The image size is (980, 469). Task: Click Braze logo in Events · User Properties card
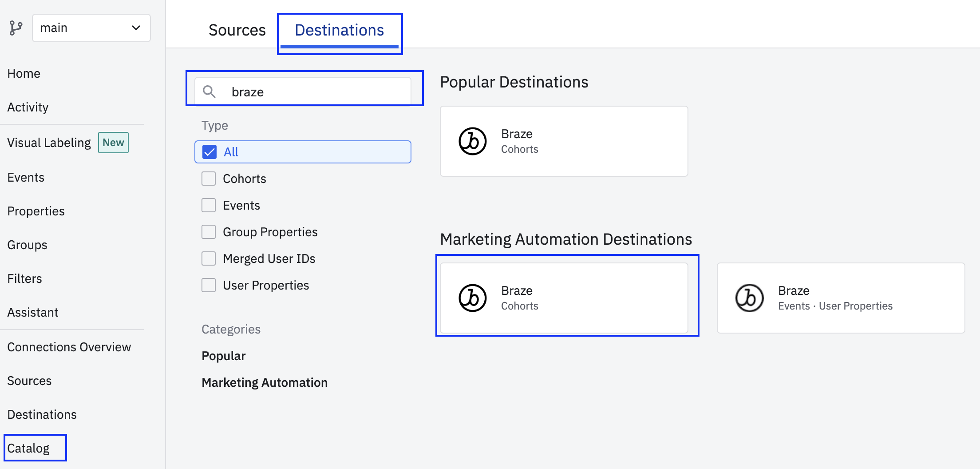pos(749,298)
